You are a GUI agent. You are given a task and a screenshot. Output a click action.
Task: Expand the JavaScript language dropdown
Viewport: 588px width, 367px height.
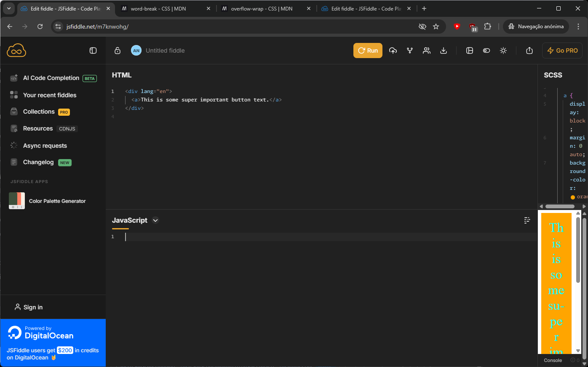pos(155,220)
